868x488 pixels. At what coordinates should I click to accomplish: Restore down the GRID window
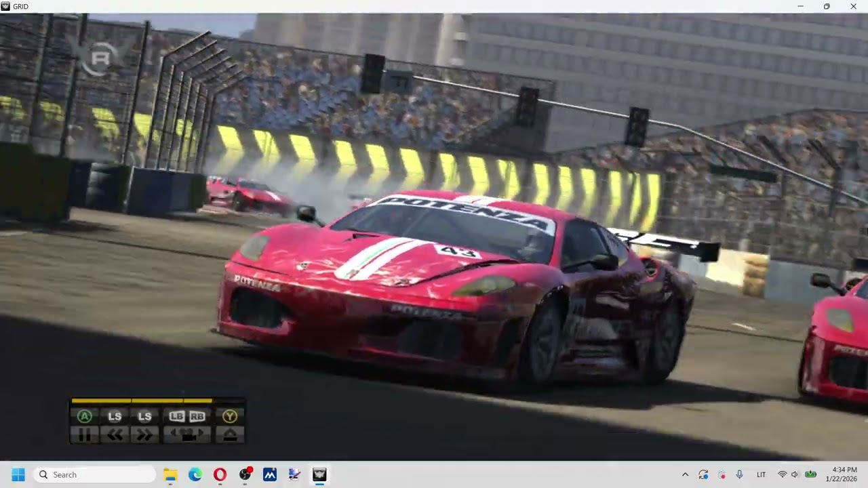tap(827, 6)
